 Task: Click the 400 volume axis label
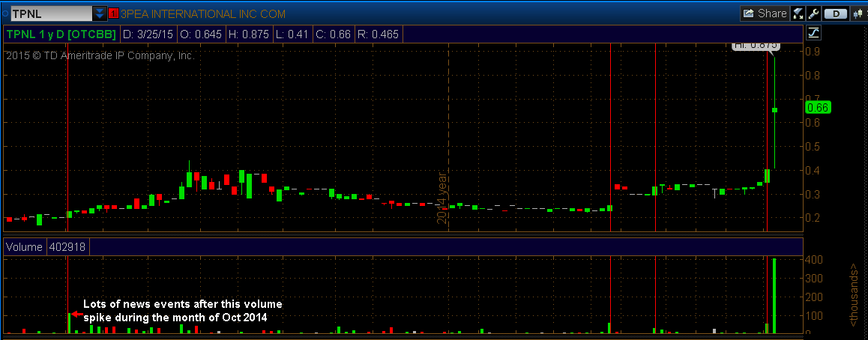coord(816,259)
